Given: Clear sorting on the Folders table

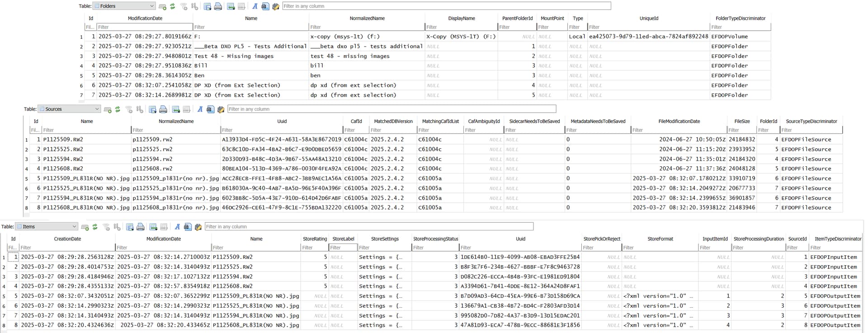Looking at the screenshot, I should coord(194,6).
